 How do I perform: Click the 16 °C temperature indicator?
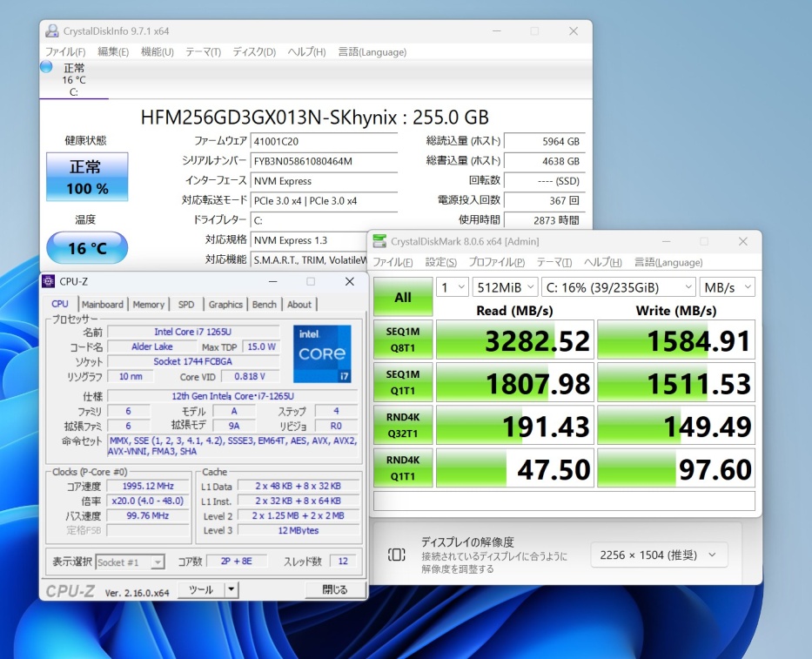pos(87,248)
